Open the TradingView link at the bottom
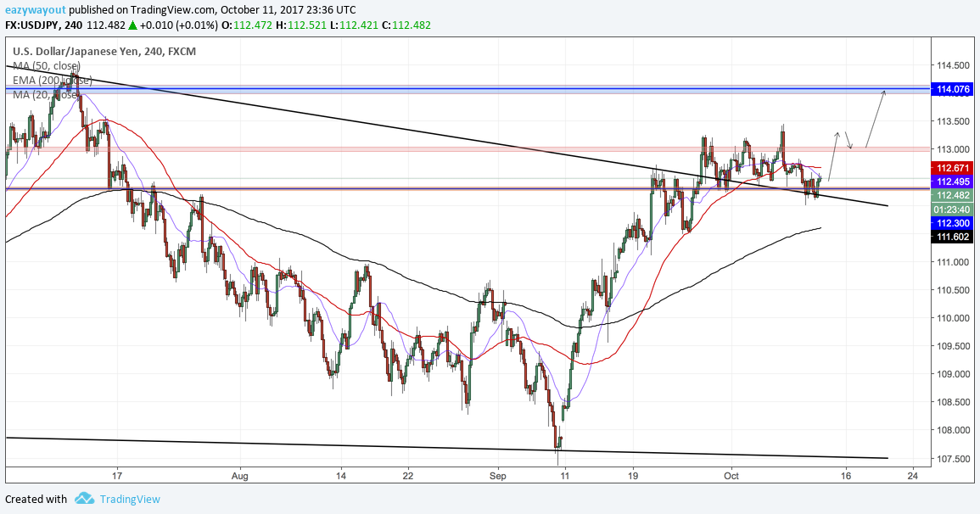The width and height of the screenshot is (980, 514). 130,499
